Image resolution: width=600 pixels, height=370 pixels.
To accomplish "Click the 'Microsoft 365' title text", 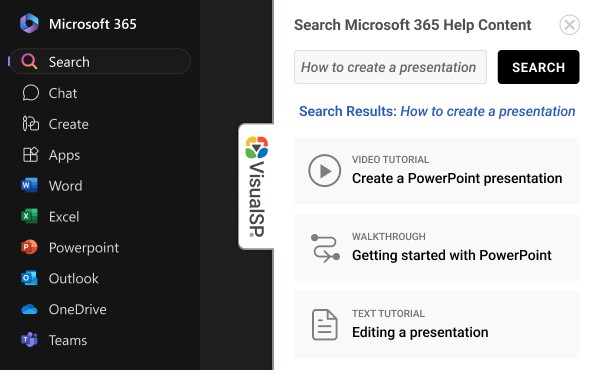I will coord(93,24).
